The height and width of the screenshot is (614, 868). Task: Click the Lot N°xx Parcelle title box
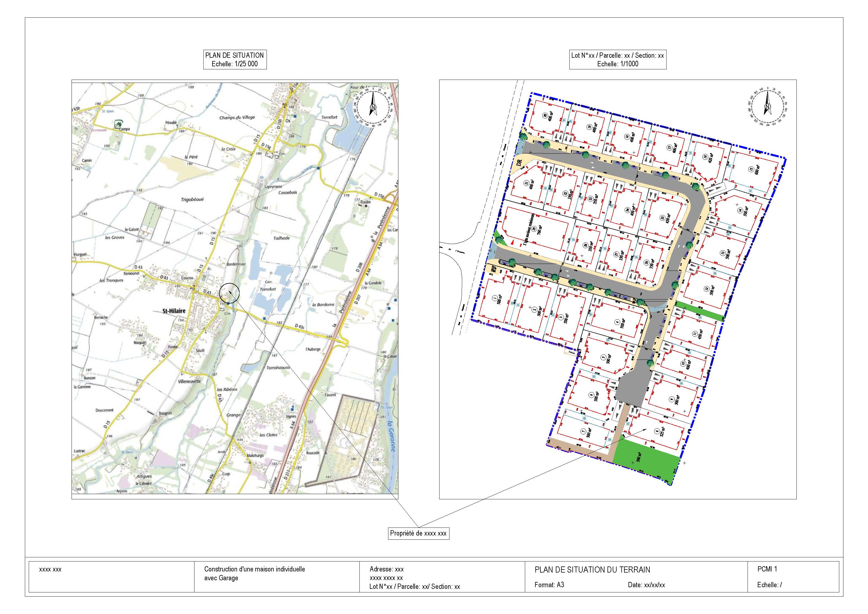coord(617,59)
